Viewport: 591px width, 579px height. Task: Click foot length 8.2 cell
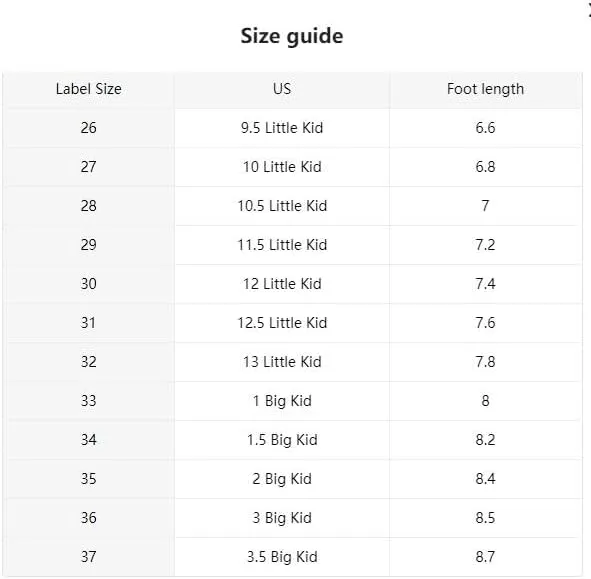click(485, 440)
